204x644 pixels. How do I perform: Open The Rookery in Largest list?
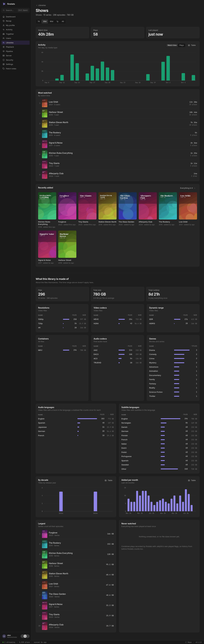click(x=76, y=544)
